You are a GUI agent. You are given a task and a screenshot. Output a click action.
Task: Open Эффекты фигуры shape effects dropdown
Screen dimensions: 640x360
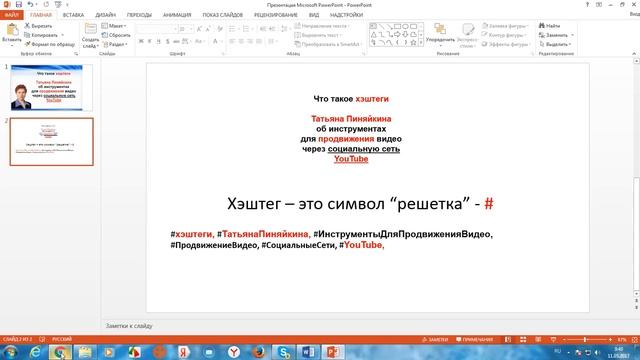(506, 44)
